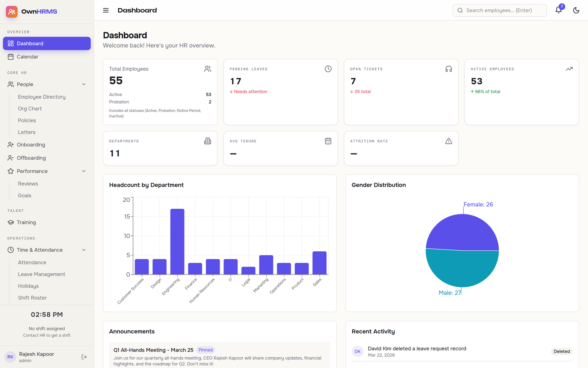Open Reviews page
Viewport: 588px width, 368px height.
[x=28, y=184]
